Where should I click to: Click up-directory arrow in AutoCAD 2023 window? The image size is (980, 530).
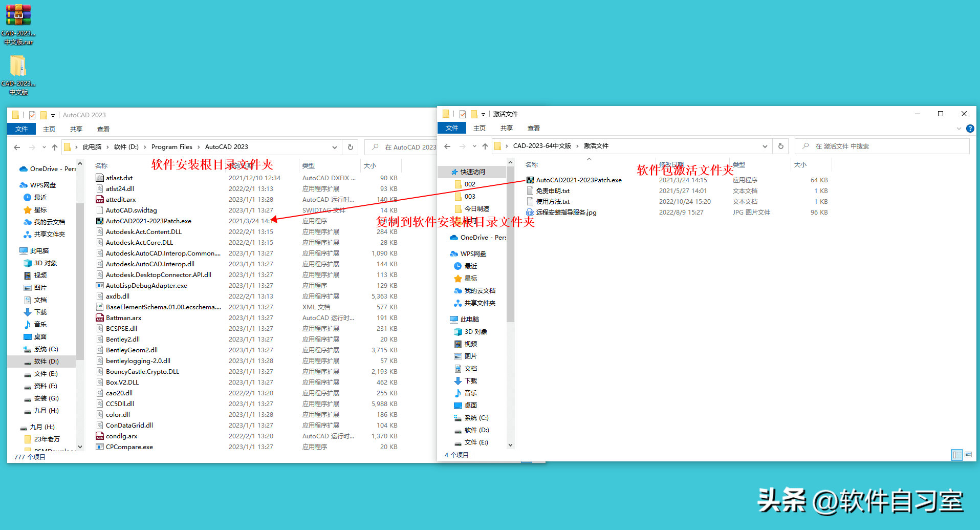(55, 147)
